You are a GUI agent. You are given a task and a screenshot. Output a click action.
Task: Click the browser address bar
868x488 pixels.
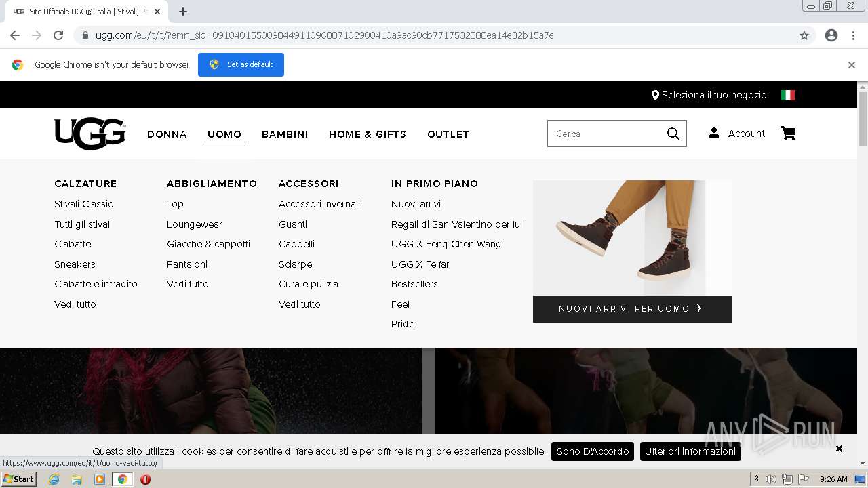click(434, 35)
